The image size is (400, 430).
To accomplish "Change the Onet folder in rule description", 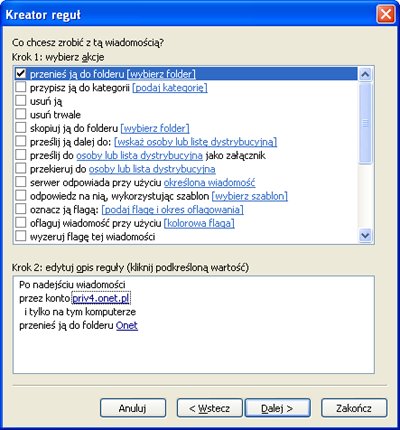I will [127, 325].
